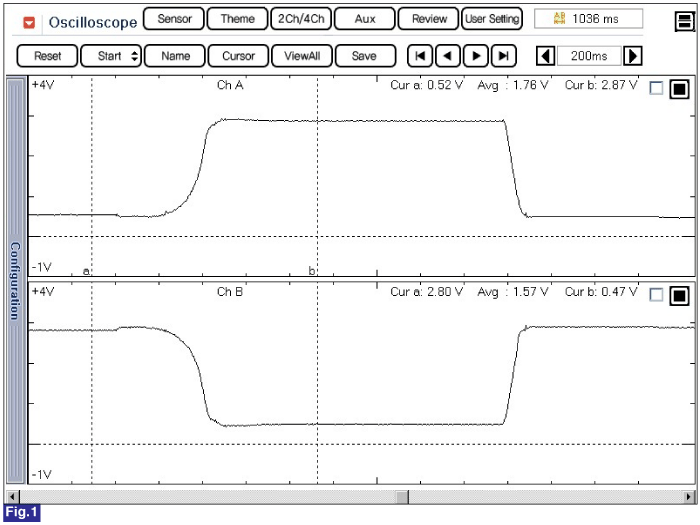
Task: Toggle the Ch A filled square button
Action: coord(679,89)
